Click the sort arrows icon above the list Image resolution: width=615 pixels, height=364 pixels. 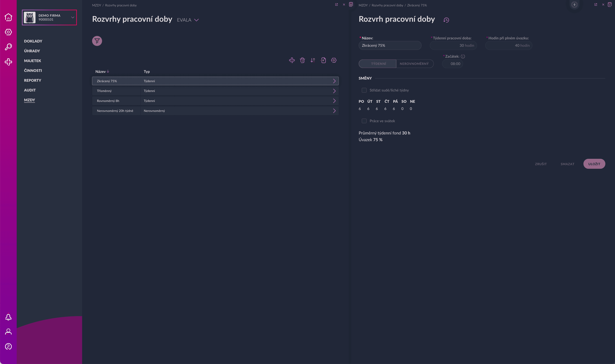coord(313,60)
